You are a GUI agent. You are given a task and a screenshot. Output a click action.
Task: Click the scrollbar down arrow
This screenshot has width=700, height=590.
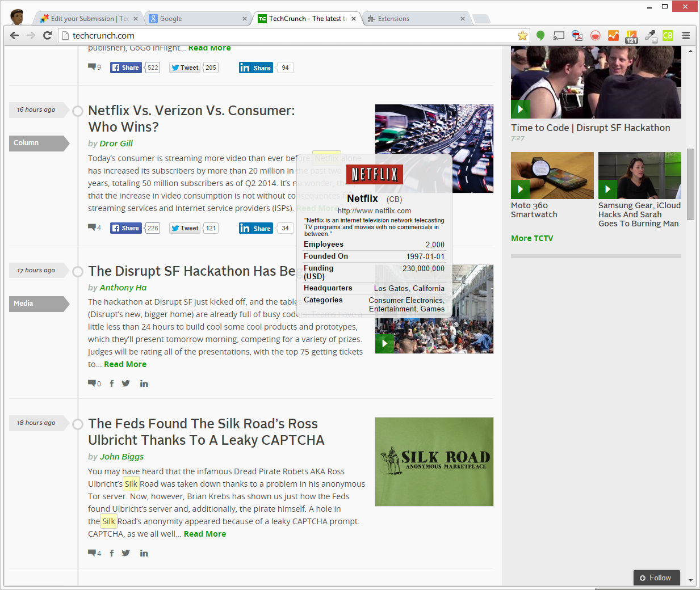tap(690, 580)
